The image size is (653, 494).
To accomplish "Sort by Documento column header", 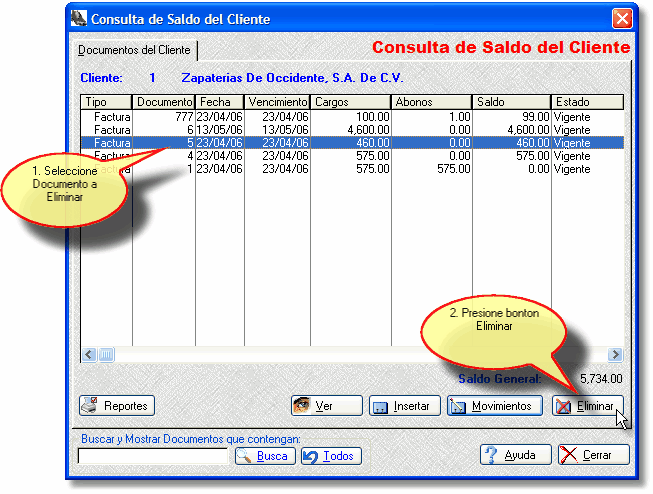I will (164, 102).
